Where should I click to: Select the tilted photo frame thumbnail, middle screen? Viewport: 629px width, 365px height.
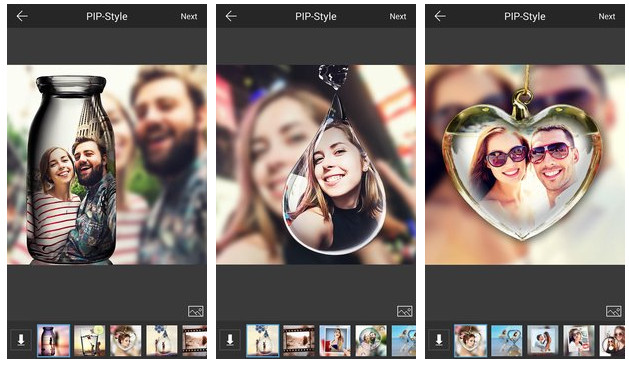335,341
